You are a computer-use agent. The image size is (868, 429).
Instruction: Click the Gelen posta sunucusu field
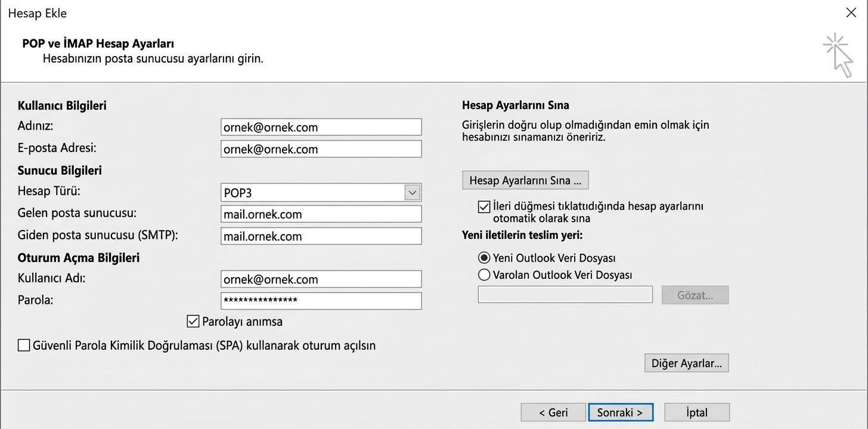pos(321,214)
